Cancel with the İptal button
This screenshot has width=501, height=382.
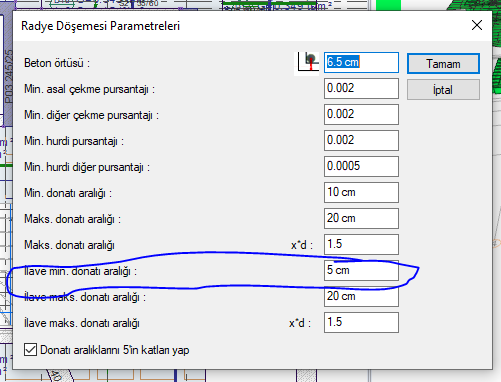443,90
